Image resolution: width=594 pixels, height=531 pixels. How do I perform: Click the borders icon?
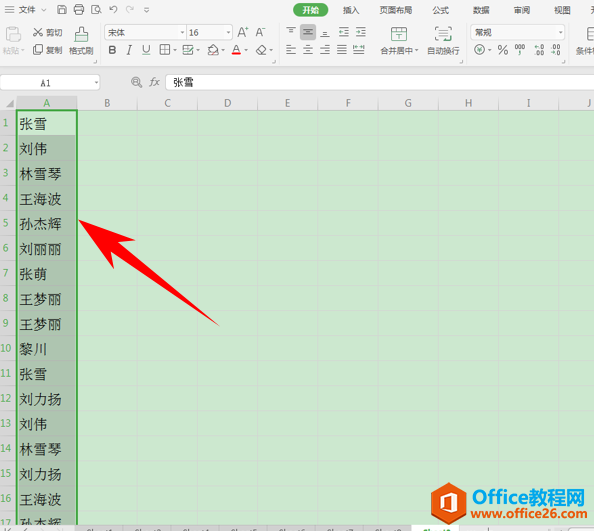[x=165, y=50]
